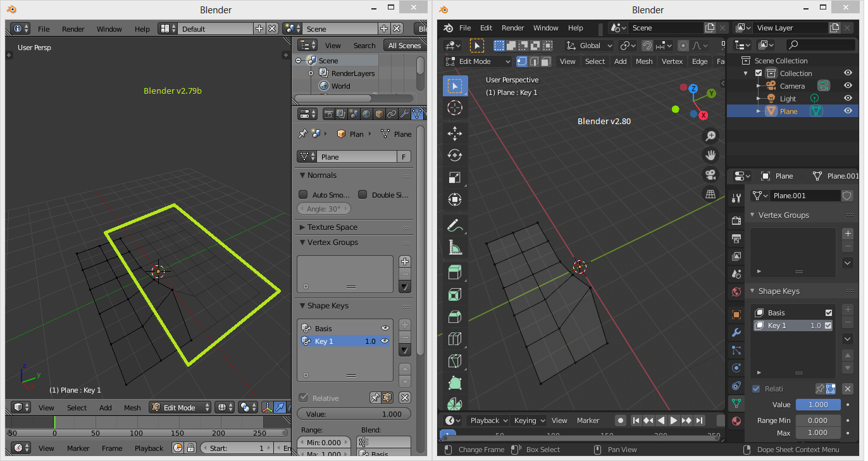Hide the Light in the 2.80 outliner
Image resolution: width=868 pixels, height=461 pixels.
(848, 99)
